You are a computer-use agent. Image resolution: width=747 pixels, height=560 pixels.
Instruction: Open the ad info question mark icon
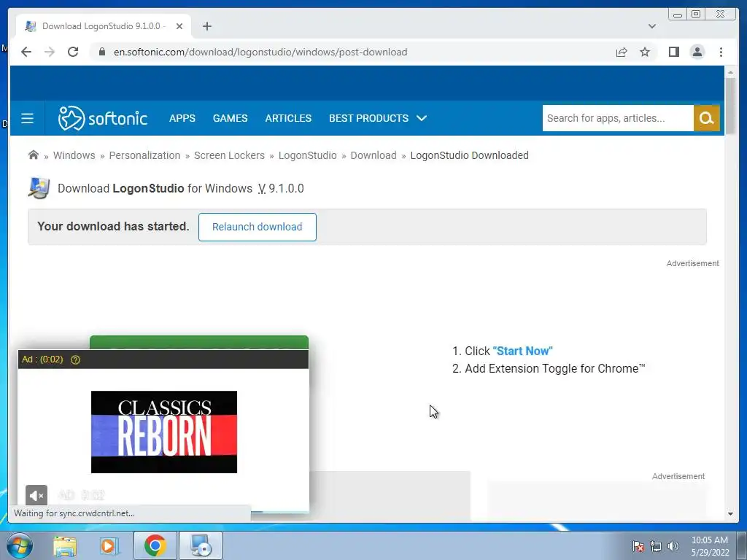[75, 359]
